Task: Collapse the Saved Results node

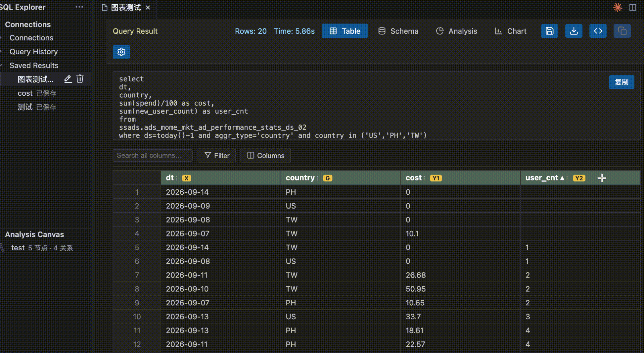Action: pos(1,66)
